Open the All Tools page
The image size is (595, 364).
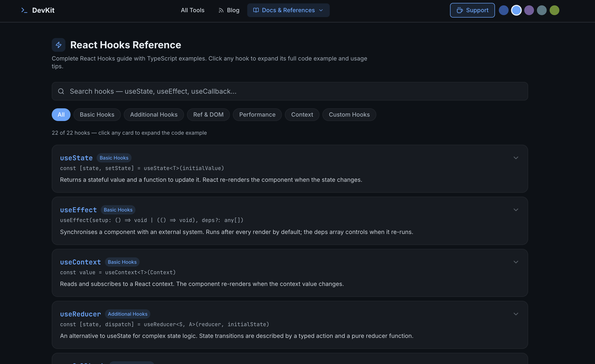point(193,10)
